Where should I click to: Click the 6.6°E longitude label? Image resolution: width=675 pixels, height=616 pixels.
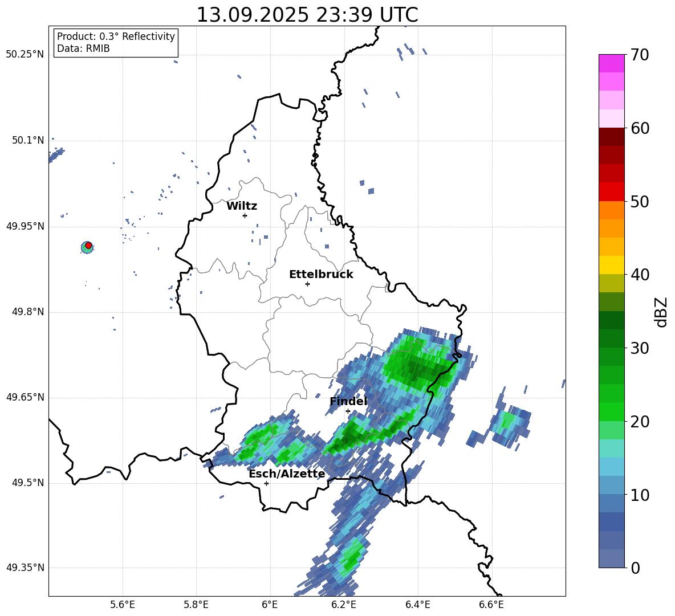(x=491, y=605)
